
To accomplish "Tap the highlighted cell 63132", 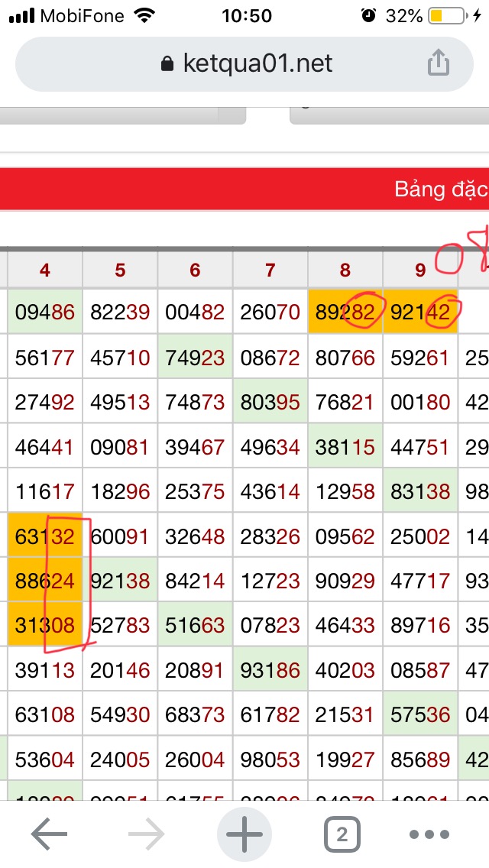I will click(x=45, y=536).
